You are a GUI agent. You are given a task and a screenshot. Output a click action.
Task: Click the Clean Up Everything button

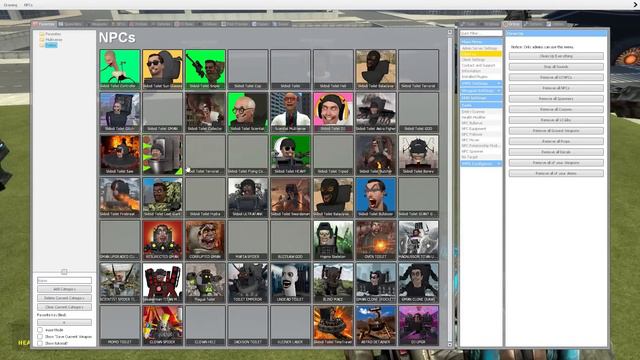556,56
